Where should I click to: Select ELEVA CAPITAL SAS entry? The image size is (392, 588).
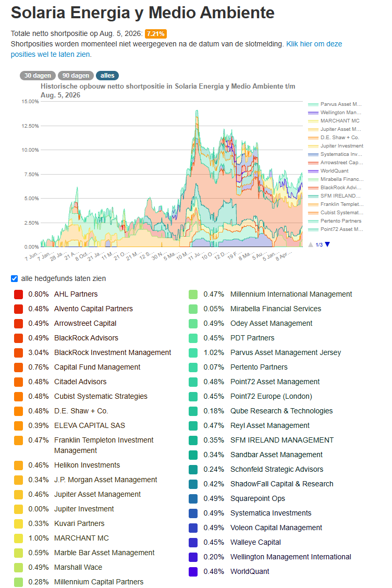pos(90,426)
